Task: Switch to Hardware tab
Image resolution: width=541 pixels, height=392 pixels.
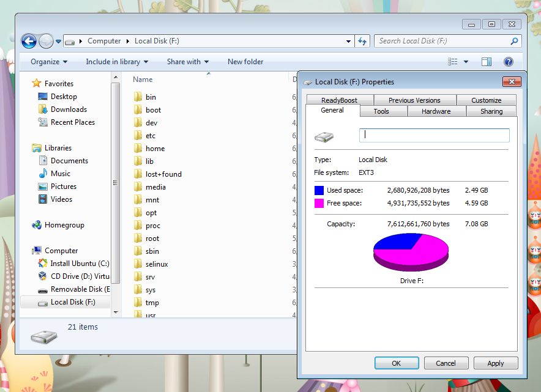Action: click(436, 111)
